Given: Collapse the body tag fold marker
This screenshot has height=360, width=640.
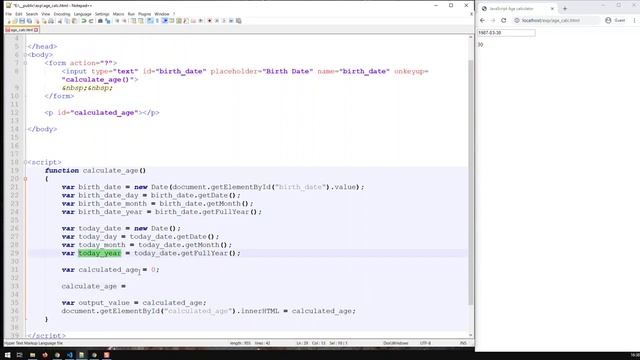Looking at the screenshot, I should tap(25, 55).
